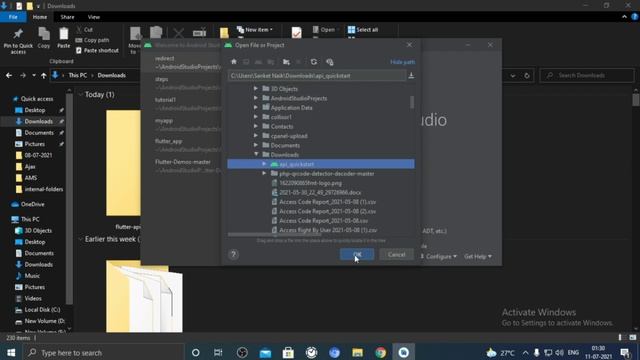This screenshot has height=360, width=640.
Task: Open path history arrow beside path field
Action: point(411,76)
